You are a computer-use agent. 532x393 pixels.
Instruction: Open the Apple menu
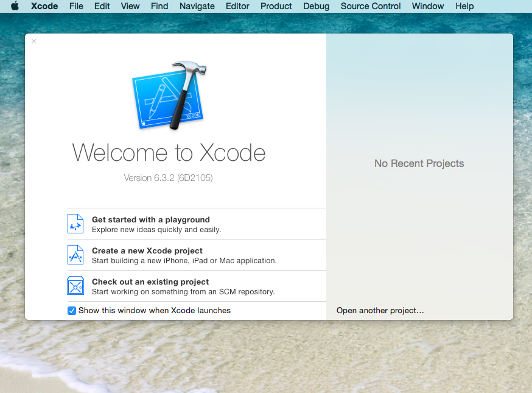[x=15, y=6]
